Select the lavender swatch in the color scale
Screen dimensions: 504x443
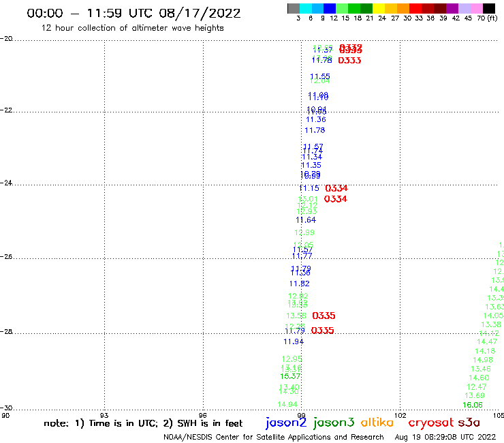[464, 8]
